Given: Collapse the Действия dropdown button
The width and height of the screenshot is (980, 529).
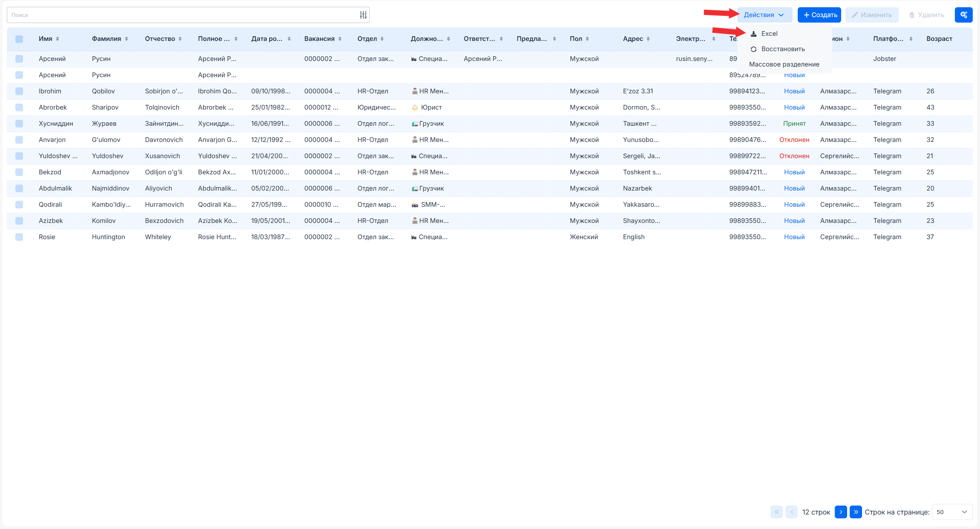Looking at the screenshot, I should (x=764, y=15).
